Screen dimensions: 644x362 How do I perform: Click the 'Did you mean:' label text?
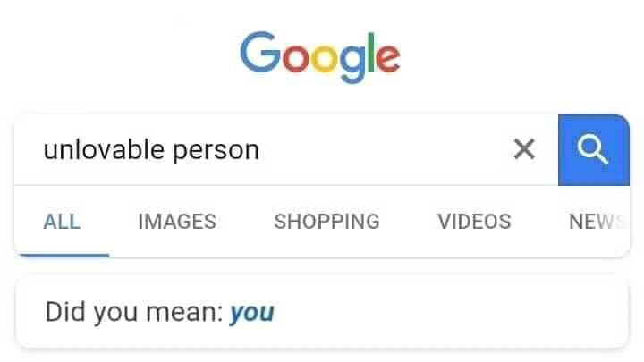tap(134, 312)
